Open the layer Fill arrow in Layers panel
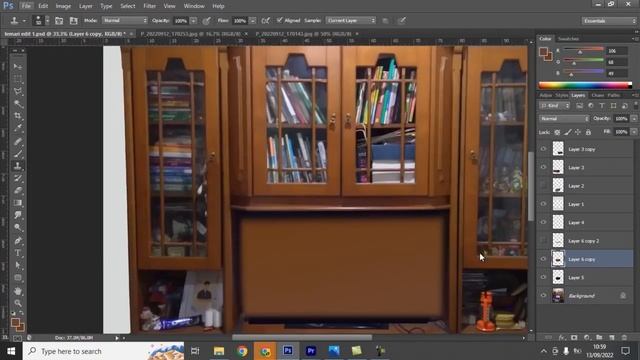 coord(634,132)
